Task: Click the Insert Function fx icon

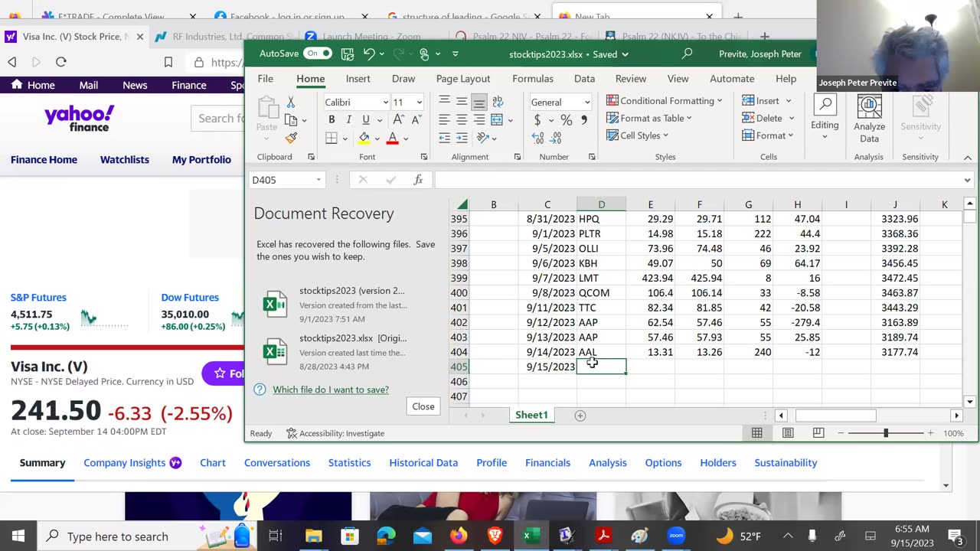Action: tap(418, 180)
